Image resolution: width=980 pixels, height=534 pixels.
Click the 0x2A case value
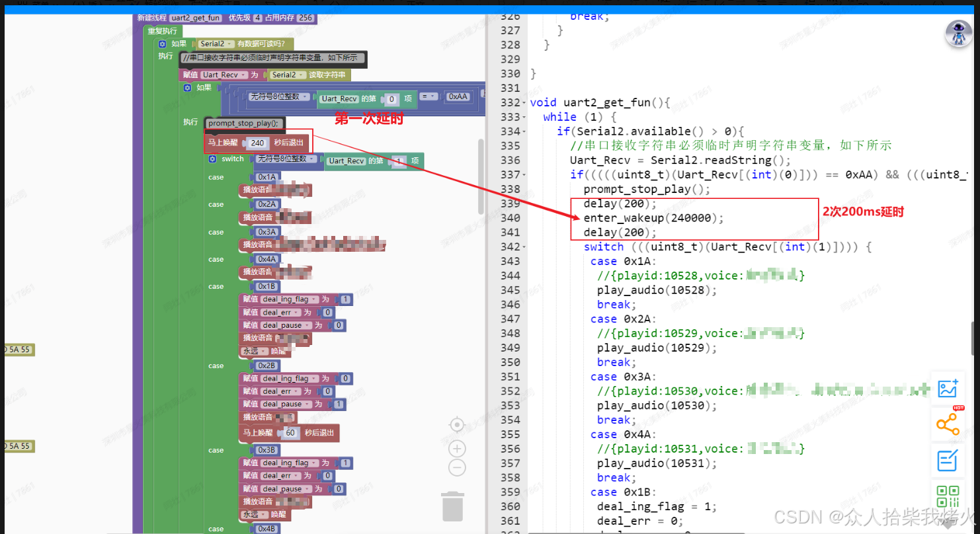267,204
